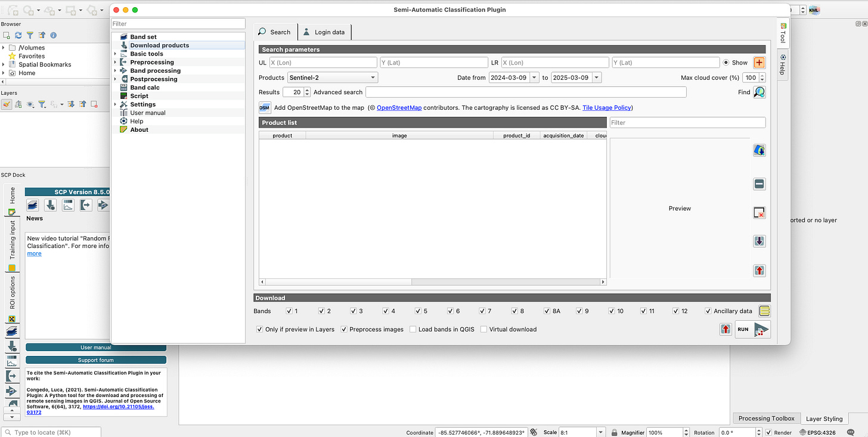868x437 pixels.
Task: Switch to the Processing Toolbox tab
Action: (x=766, y=419)
